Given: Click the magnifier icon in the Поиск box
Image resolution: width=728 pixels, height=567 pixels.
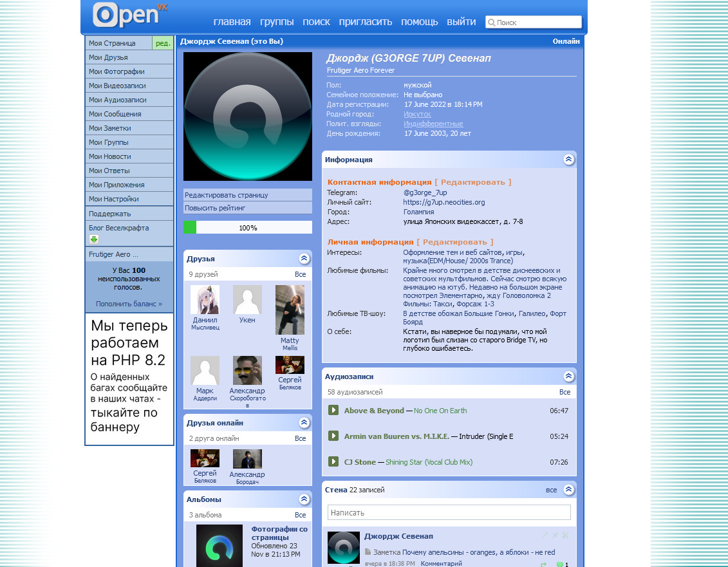Looking at the screenshot, I should [x=491, y=23].
